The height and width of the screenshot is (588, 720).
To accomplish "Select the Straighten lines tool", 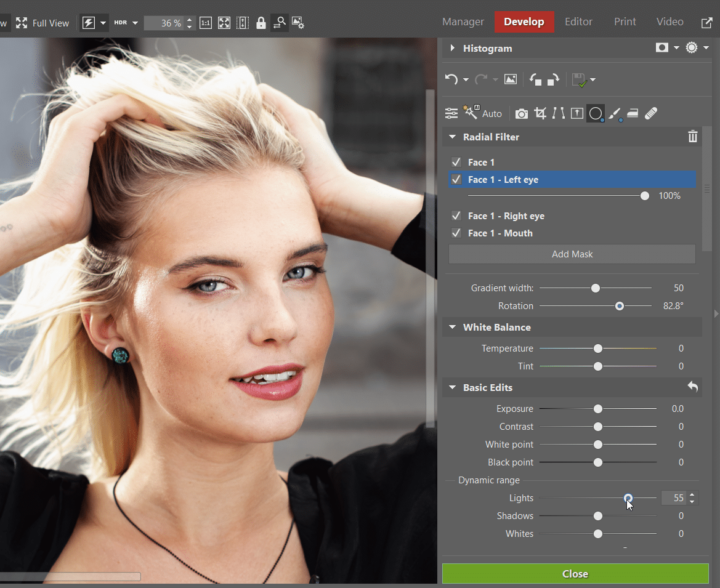I will click(x=559, y=113).
